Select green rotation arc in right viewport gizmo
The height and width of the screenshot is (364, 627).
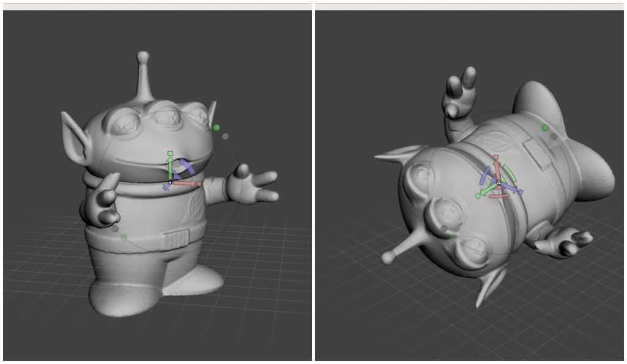click(510, 173)
